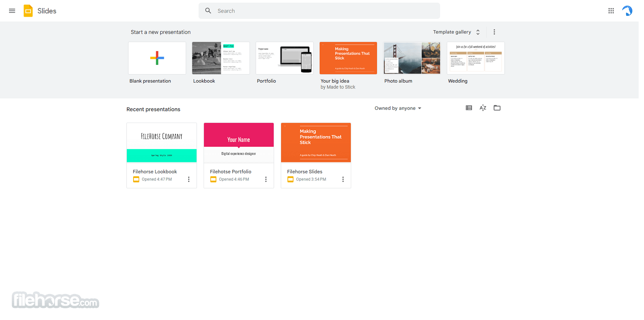Click the yellow Slides logo icon
Viewport: 644px width, 320px height.
click(28, 11)
